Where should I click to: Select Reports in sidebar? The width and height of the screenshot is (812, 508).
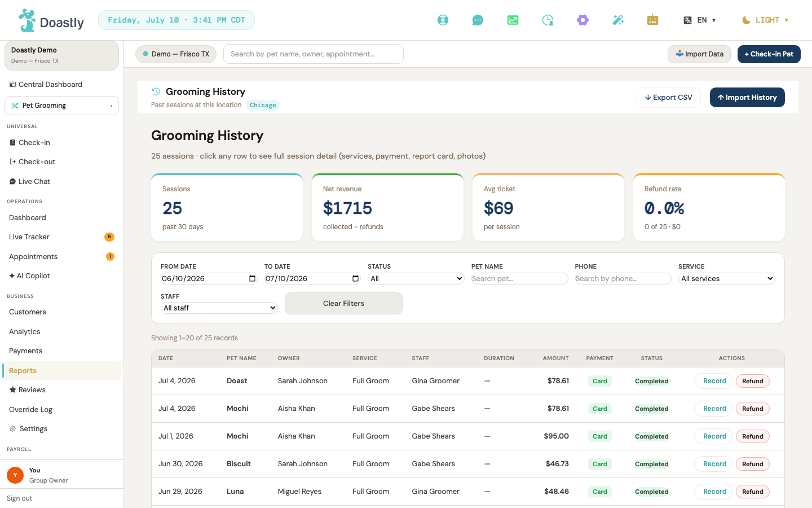pyautogui.click(x=61, y=371)
